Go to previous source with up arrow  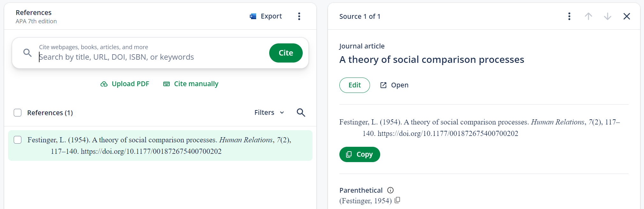point(588,16)
